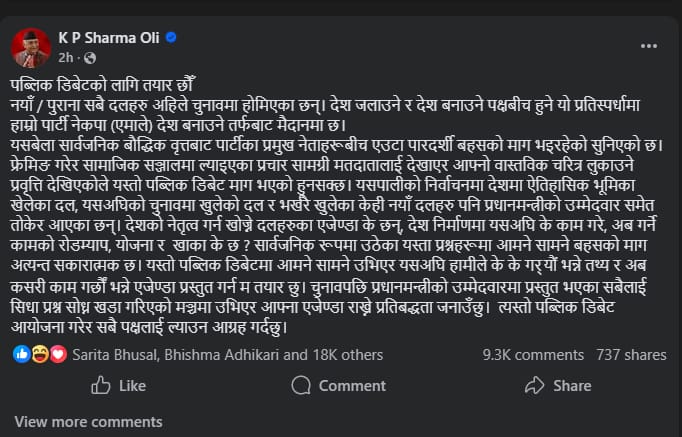Click the Comment speech bubble button
682x437 pixels.
coord(339,385)
